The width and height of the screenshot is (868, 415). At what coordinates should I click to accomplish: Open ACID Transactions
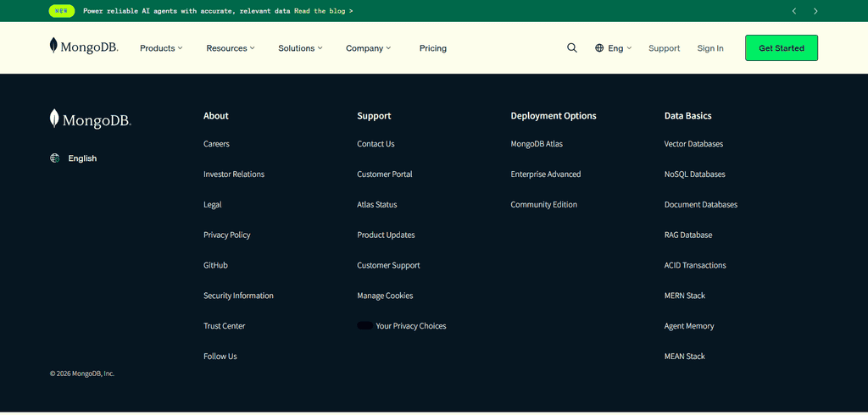tap(695, 266)
